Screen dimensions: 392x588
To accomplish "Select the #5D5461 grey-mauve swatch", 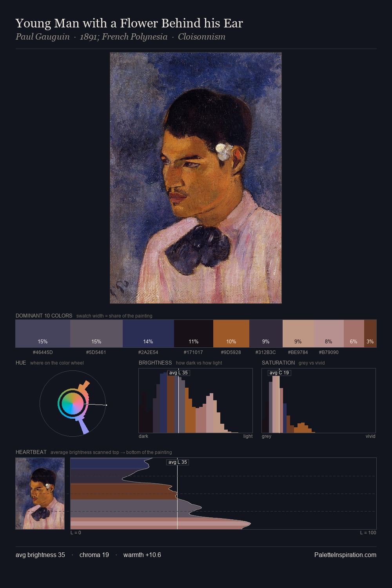I will click(x=96, y=334).
